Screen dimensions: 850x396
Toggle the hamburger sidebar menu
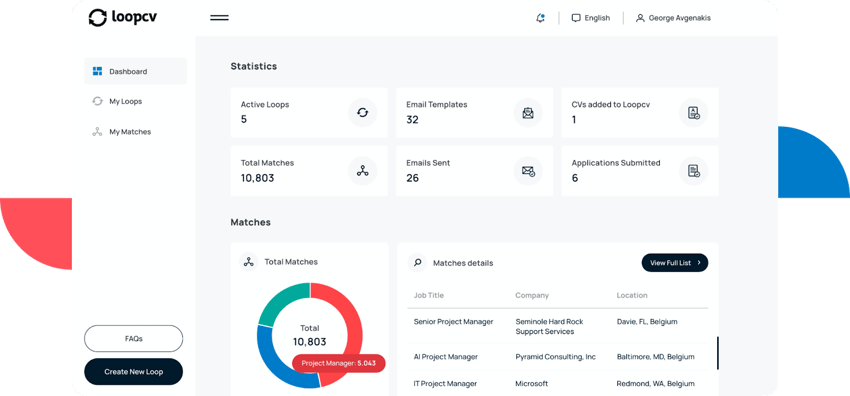click(219, 18)
